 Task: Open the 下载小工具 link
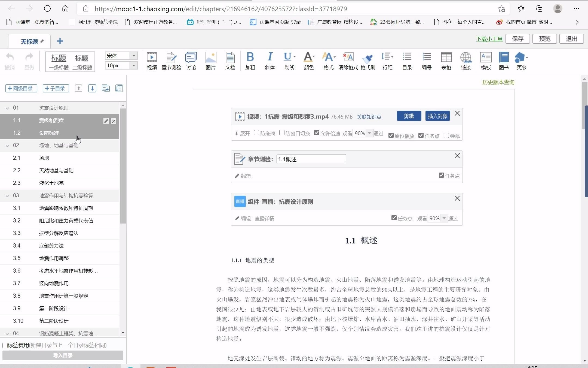click(x=489, y=39)
